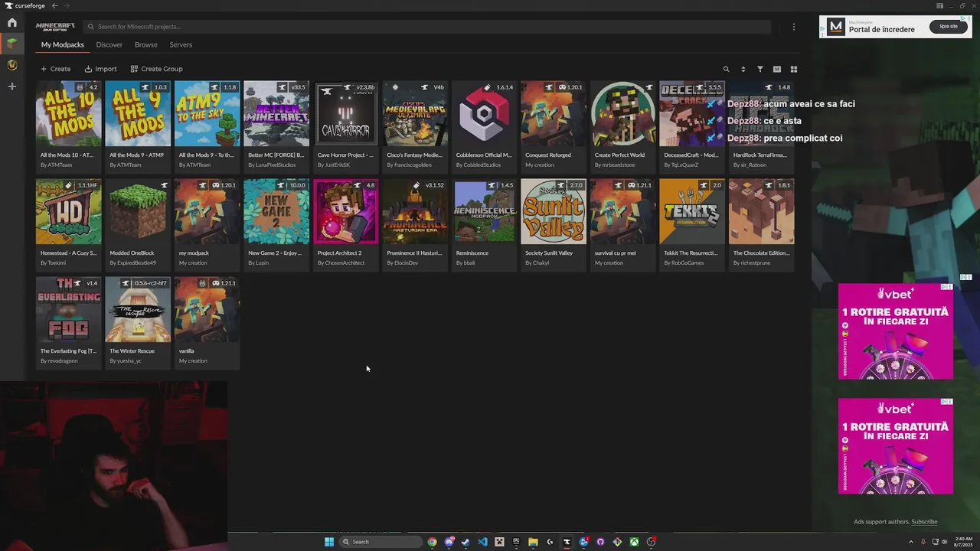This screenshot has height=551, width=980.
Task: Select the World of Warcraft sidebar icon
Action: point(11,65)
